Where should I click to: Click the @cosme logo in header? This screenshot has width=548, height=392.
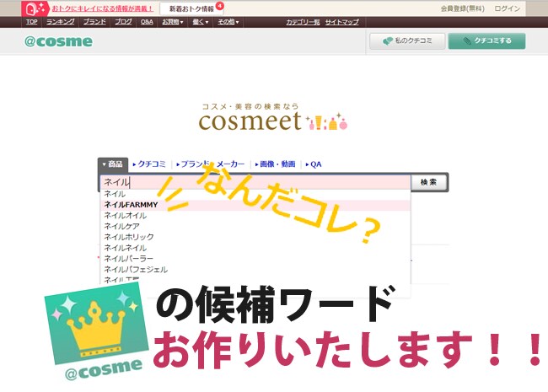point(58,41)
